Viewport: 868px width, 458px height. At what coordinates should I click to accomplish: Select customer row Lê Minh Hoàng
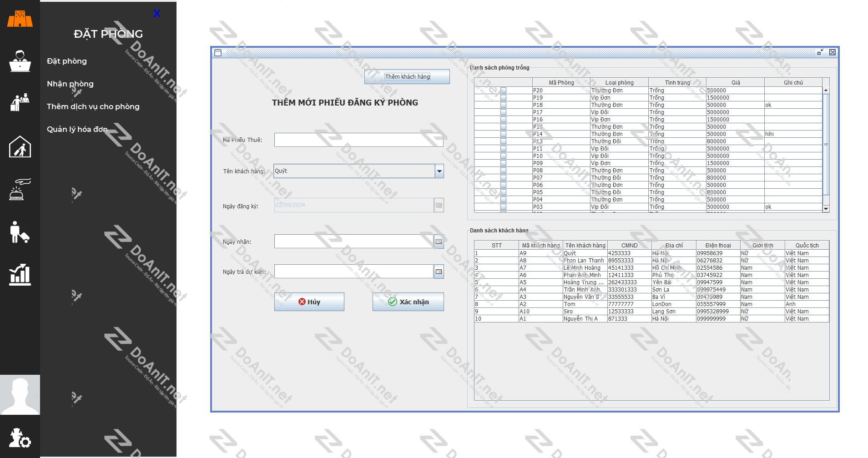[x=651, y=268]
